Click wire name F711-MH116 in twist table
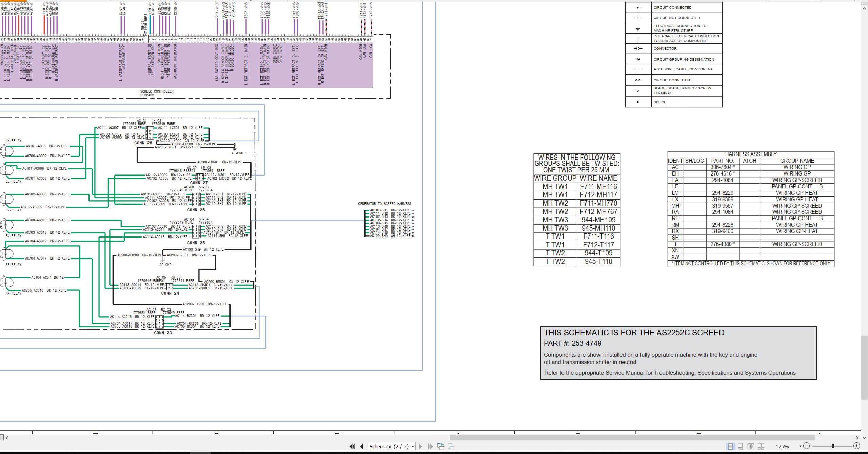The width and height of the screenshot is (868, 454). pyautogui.click(x=598, y=186)
